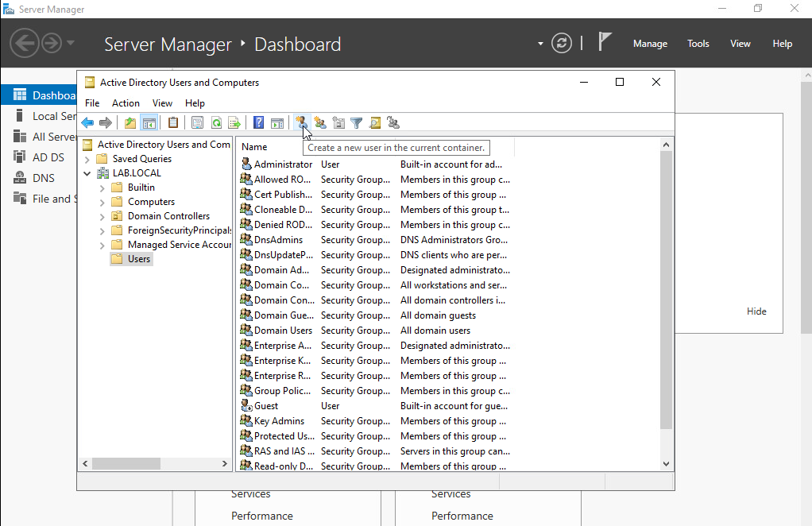
Task: Collapse the LAB.LOCAL domain node
Action: tap(87, 173)
